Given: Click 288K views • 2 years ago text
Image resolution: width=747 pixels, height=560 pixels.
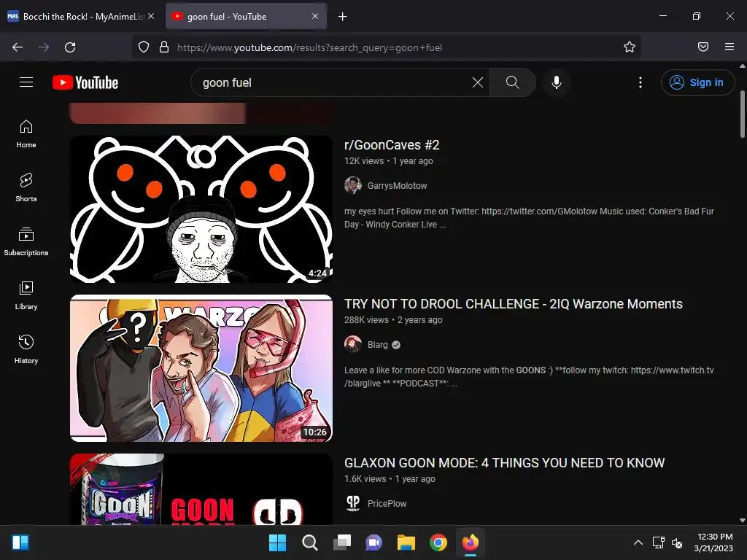Looking at the screenshot, I should 393,320.
